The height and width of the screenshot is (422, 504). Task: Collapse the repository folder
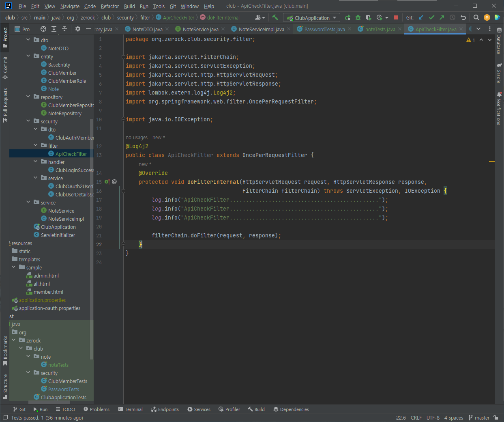[x=28, y=97]
